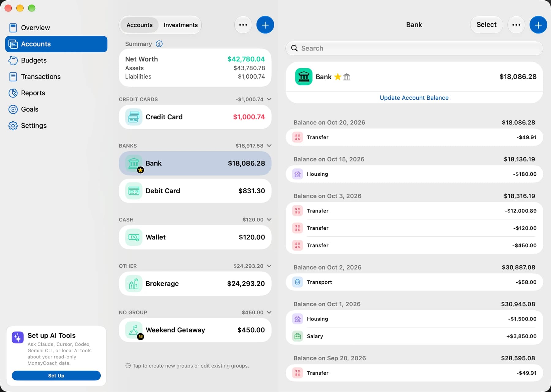This screenshot has height=392, width=551.
Task: Open the Transport -$58.00 transaction
Action: click(x=414, y=282)
